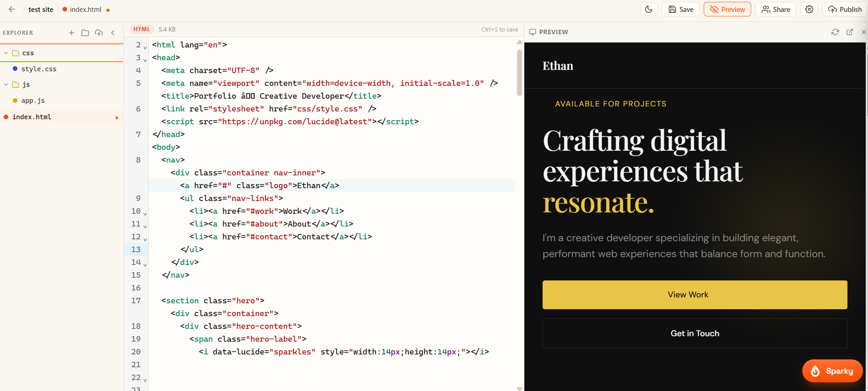Open the Share dialog
This screenshot has width=868, height=391.
point(775,9)
